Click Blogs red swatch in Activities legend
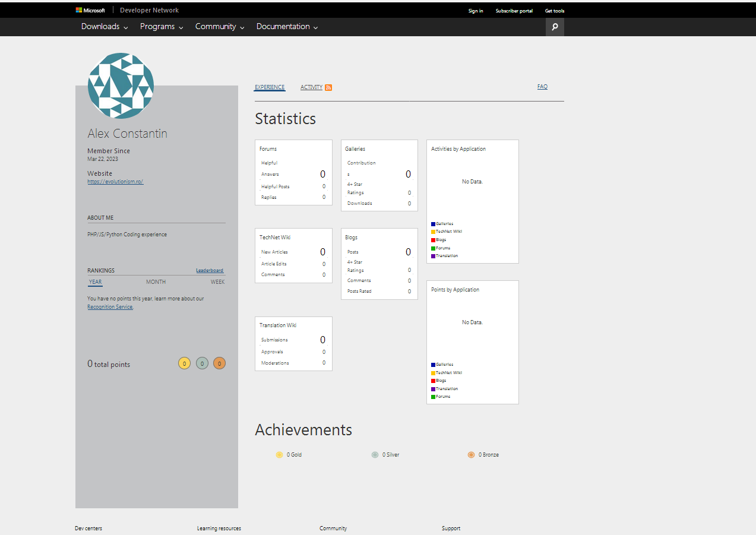The height and width of the screenshot is (535, 756). 434,240
